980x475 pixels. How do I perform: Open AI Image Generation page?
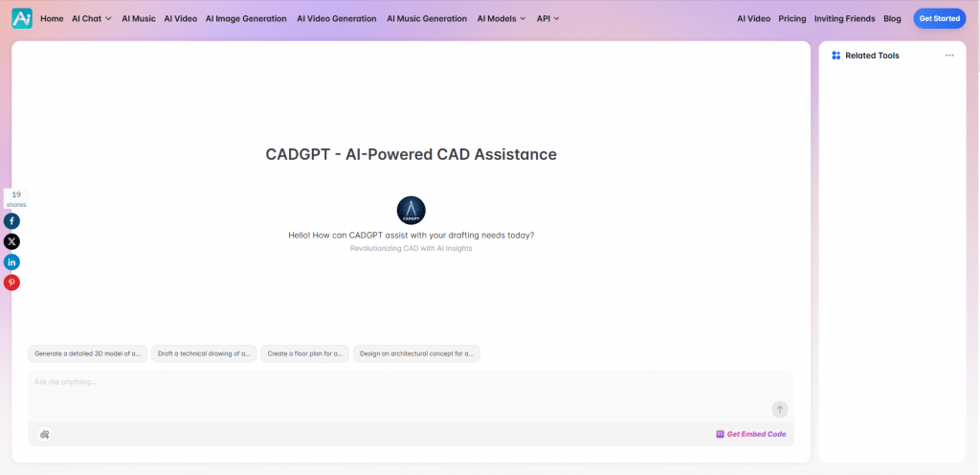click(246, 19)
